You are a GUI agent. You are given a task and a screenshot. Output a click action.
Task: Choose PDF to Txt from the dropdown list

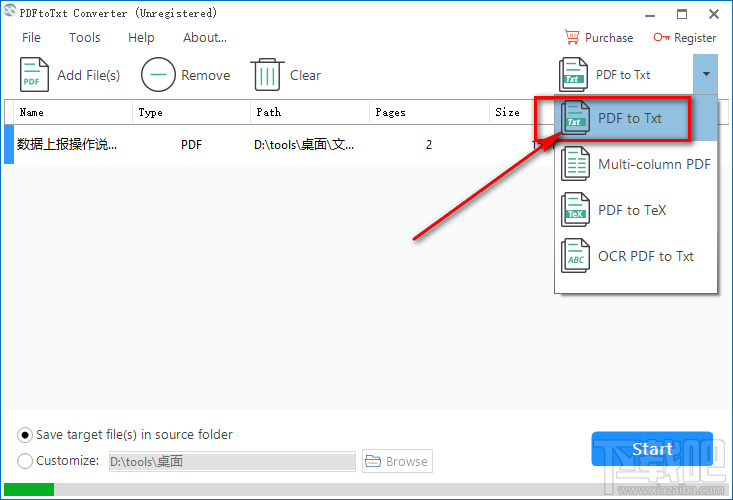pos(636,118)
